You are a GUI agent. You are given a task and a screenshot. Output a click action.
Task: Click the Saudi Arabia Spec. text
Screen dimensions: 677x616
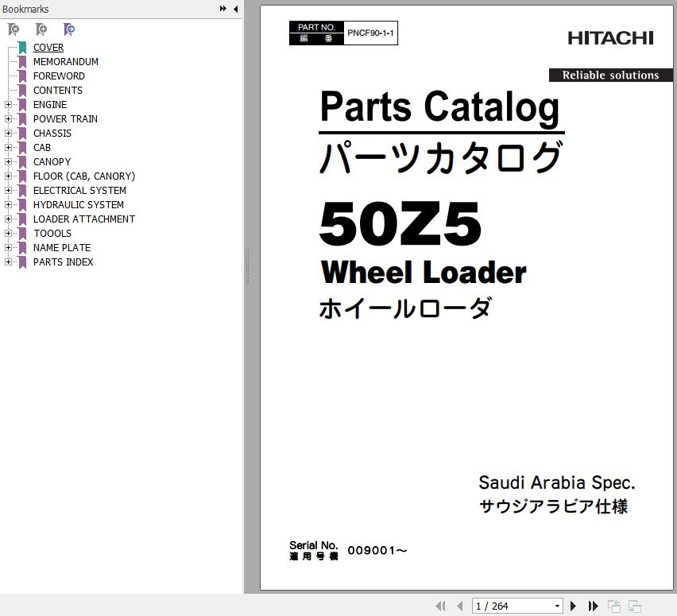tap(556, 482)
